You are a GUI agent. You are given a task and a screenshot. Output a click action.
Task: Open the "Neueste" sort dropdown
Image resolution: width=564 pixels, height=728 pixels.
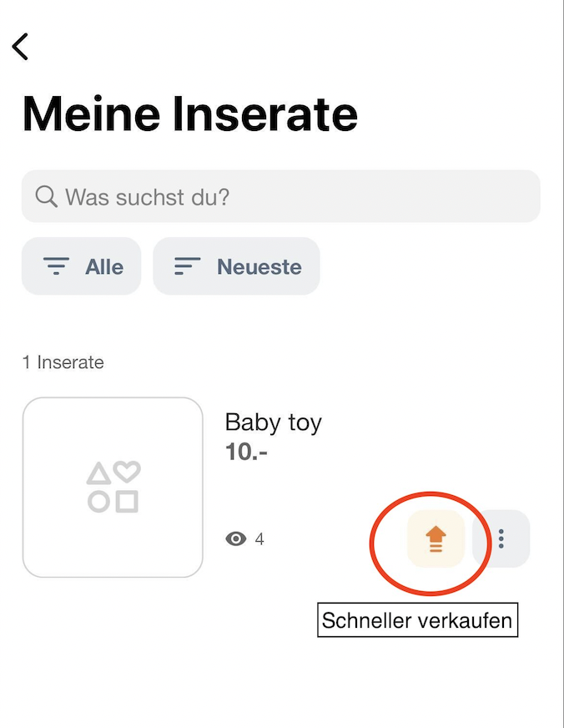click(237, 266)
